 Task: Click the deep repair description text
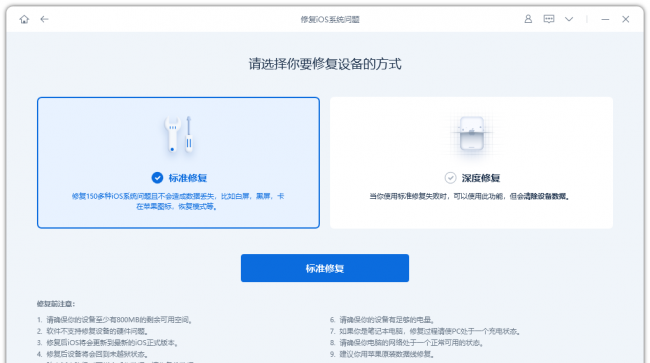click(x=469, y=196)
